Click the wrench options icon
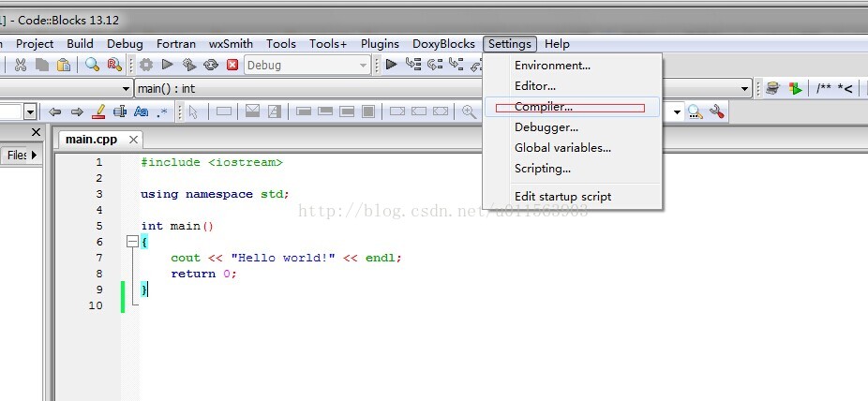 tap(717, 111)
